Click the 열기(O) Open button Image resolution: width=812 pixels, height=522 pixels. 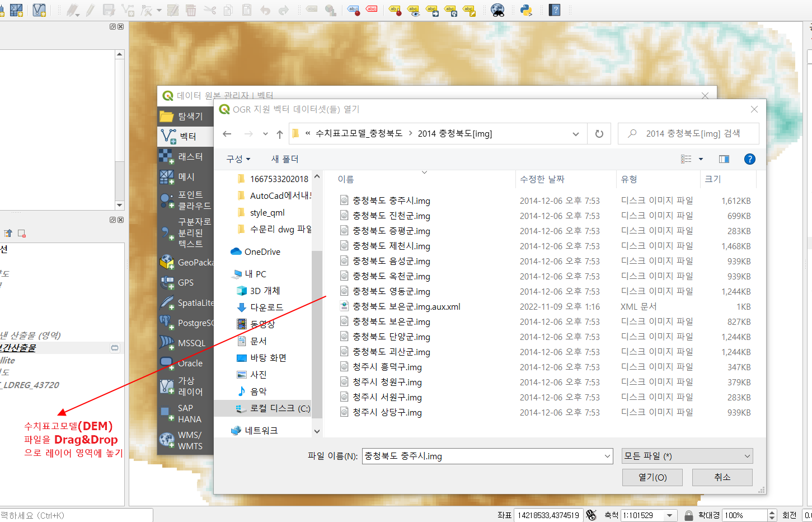(x=653, y=477)
